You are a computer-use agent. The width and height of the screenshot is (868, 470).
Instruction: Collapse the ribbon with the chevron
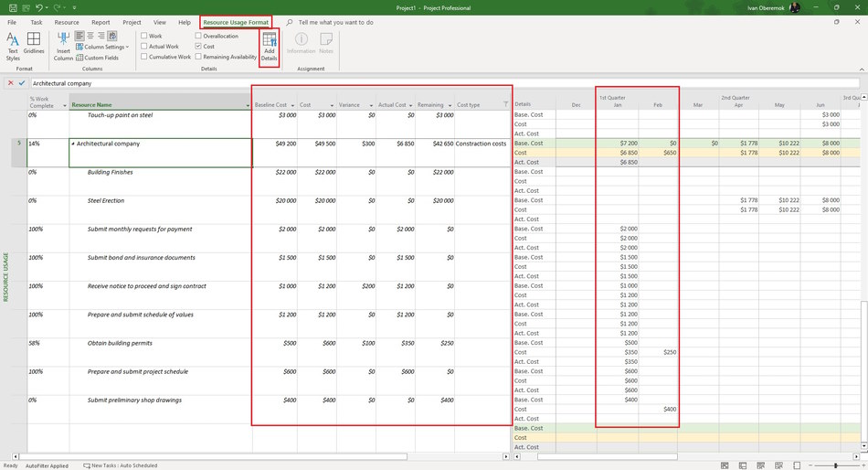point(862,69)
